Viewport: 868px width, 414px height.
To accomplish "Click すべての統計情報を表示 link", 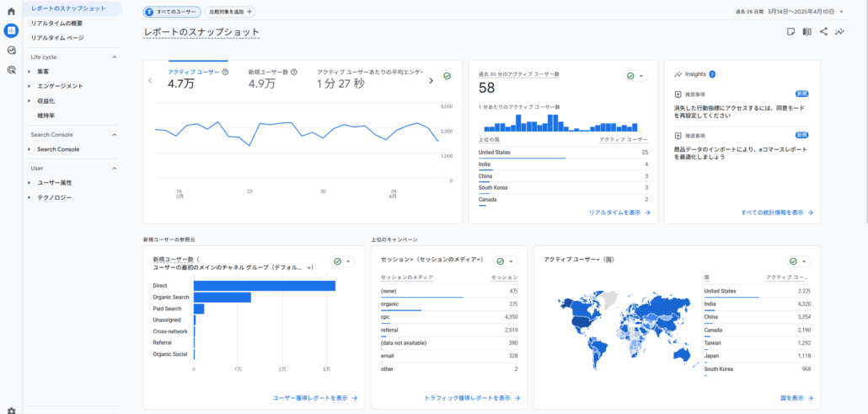I will pos(777,212).
